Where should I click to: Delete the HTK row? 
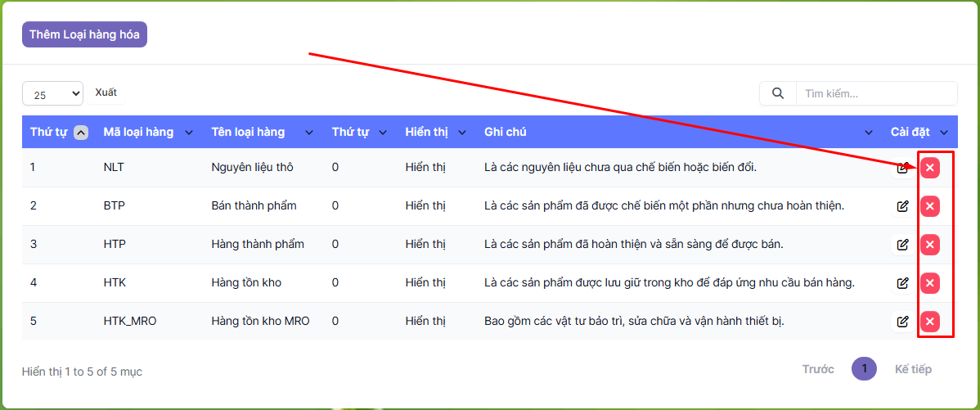tap(929, 283)
